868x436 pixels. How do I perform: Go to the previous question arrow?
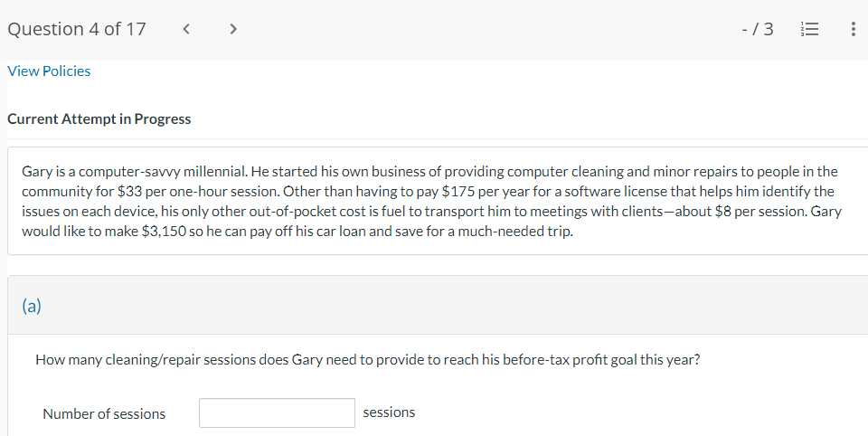point(186,29)
